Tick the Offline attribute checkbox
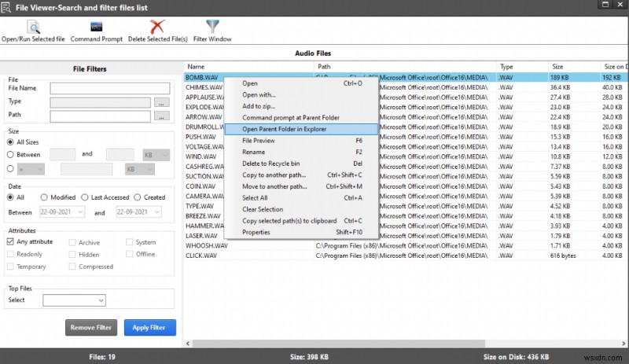Image resolution: width=629 pixels, height=364 pixels. pyautogui.click(x=129, y=254)
